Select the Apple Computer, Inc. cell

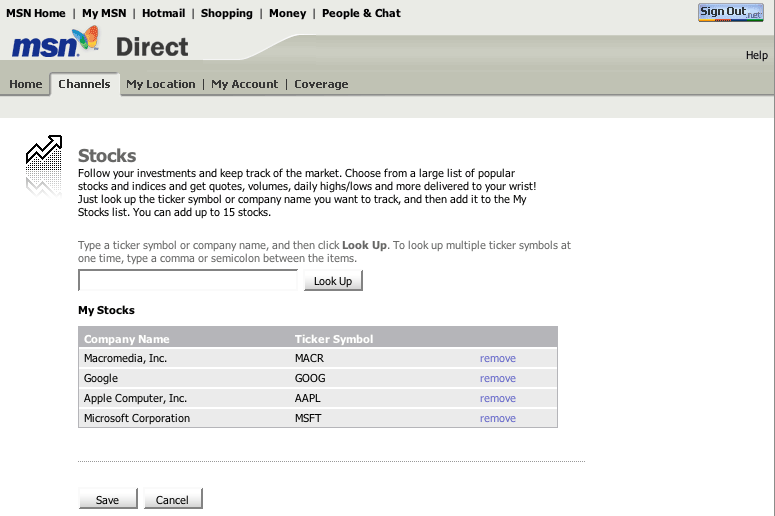[x=135, y=398]
